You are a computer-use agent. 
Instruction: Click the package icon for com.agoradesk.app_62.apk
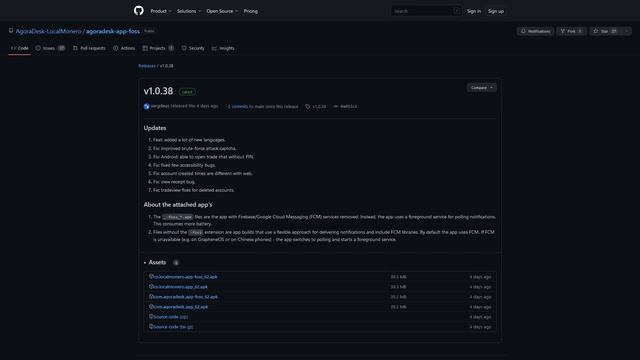pyautogui.click(x=151, y=307)
